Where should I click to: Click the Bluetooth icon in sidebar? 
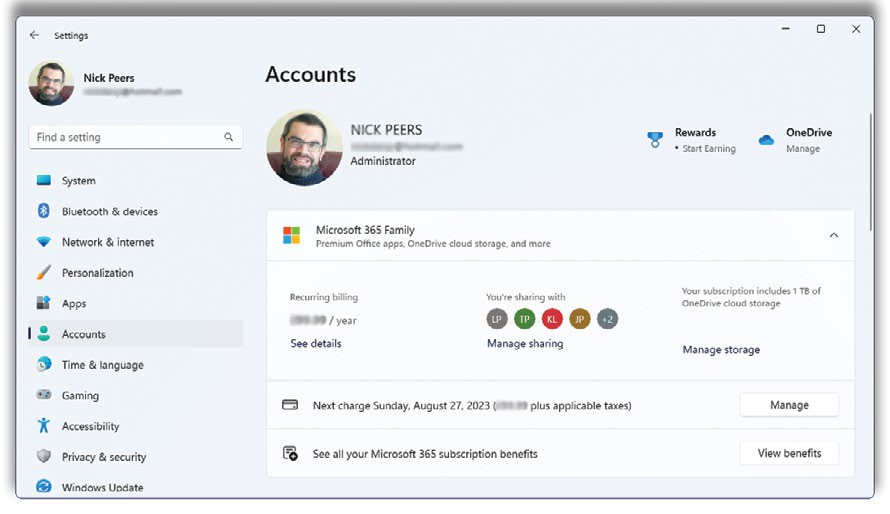tap(44, 211)
